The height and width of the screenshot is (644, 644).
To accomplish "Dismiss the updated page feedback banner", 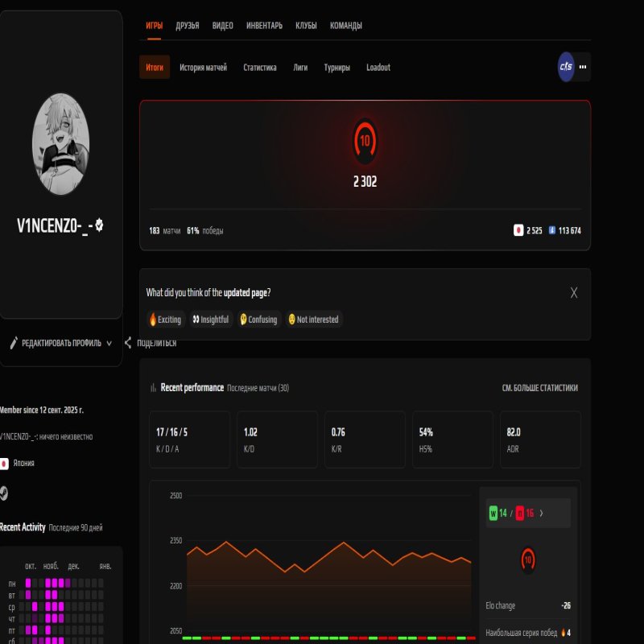I will click(573, 292).
